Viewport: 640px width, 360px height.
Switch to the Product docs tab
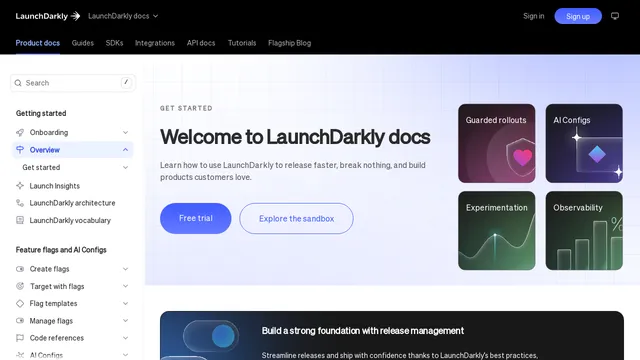point(38,43)
